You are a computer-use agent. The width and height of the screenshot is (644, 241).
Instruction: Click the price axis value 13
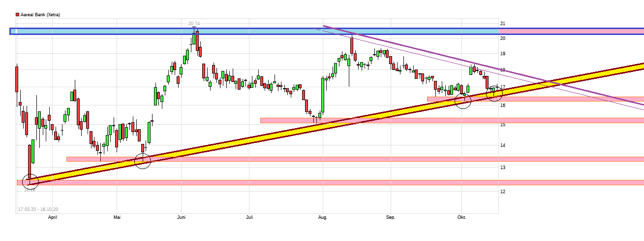point(503,167)
